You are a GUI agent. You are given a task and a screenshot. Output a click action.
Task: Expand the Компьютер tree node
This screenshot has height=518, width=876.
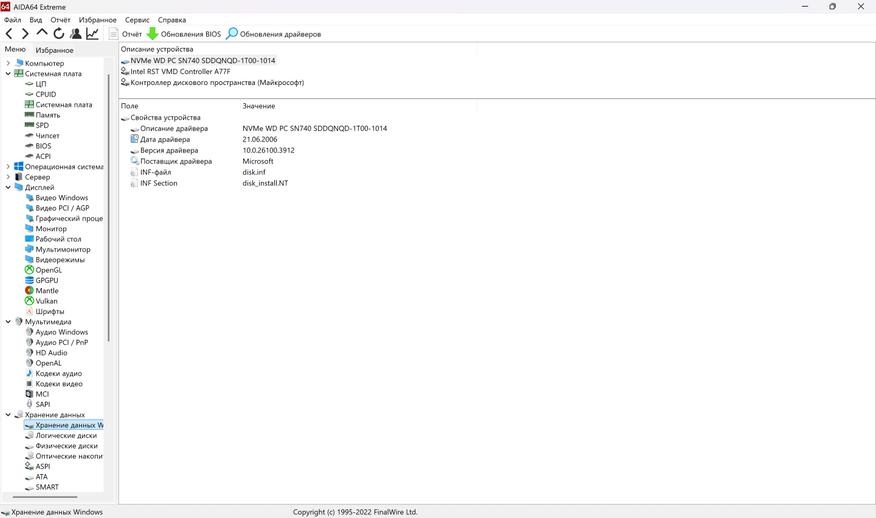8,63
